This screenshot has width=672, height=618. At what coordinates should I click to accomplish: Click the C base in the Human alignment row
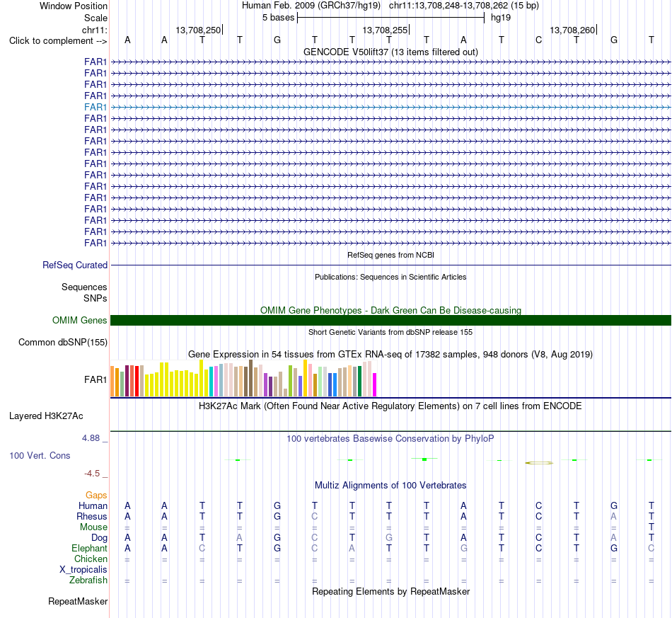[539, 505]
